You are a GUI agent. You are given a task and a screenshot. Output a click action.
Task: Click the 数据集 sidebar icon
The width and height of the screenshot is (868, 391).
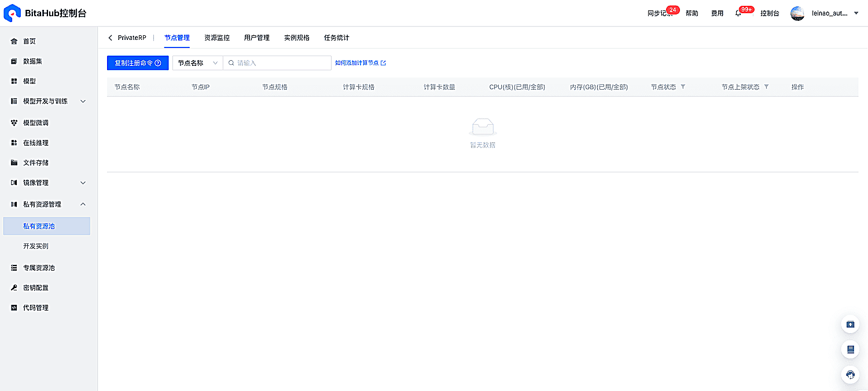tap(14, 61)
